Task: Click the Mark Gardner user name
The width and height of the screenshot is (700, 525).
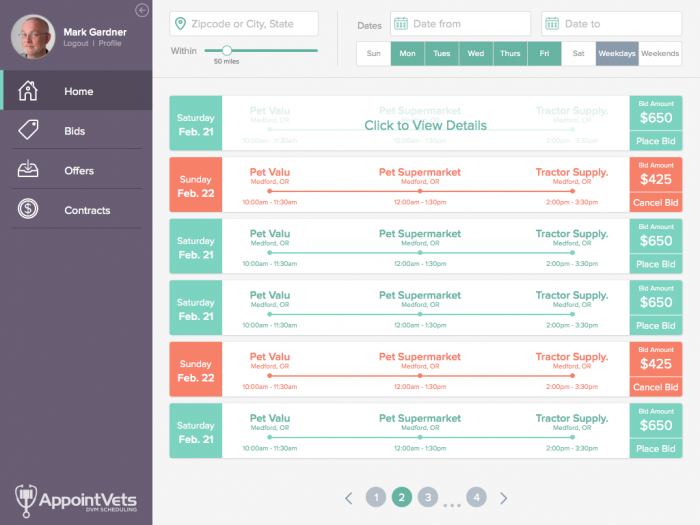Action: tap(95, 32)
